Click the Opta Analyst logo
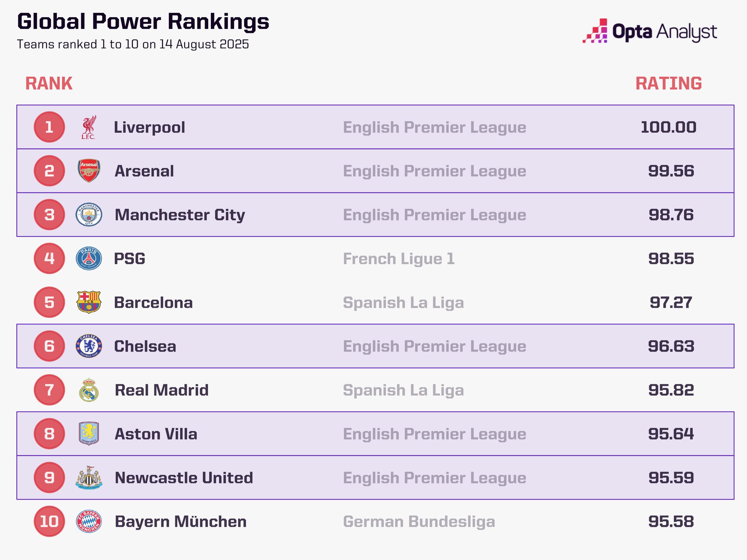Viewport: 747px width, 560px height. tap(650, 31)
